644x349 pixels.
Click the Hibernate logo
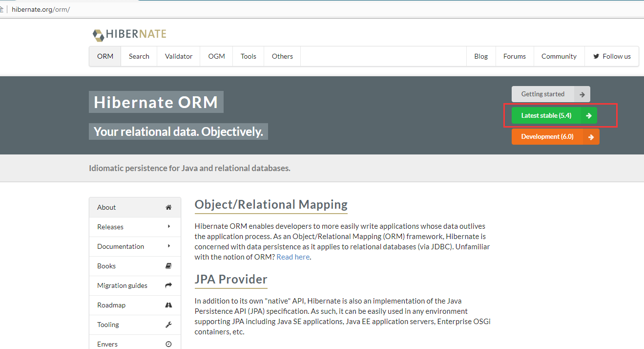[129, 34]
